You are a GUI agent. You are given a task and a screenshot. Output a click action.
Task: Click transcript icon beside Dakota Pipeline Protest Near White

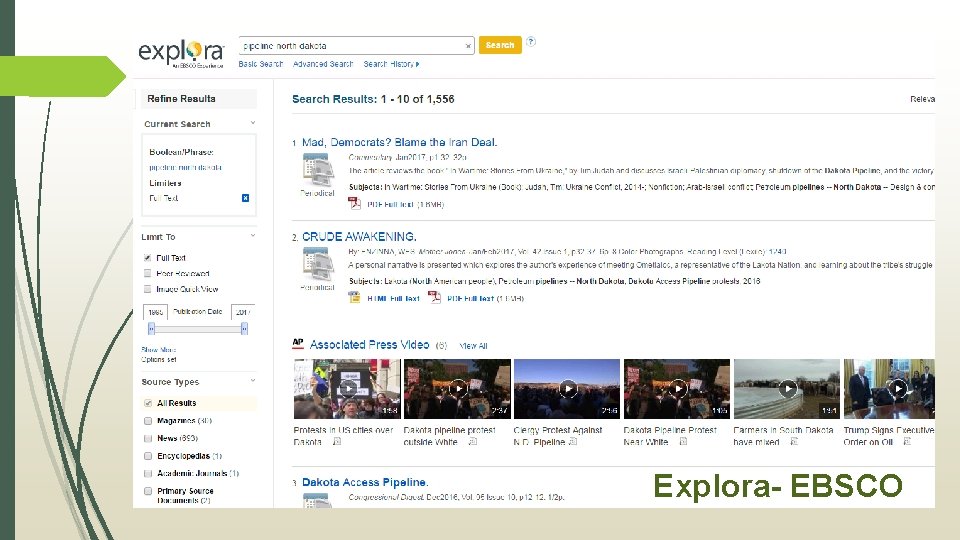coord(683,441)
